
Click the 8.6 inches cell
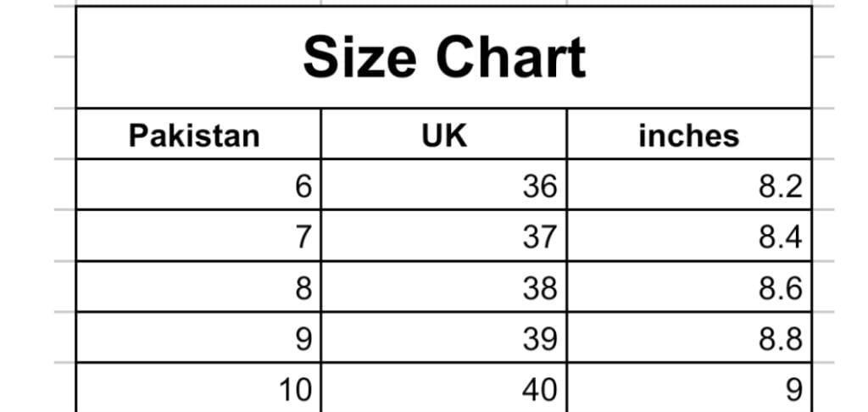coord(688,287)
